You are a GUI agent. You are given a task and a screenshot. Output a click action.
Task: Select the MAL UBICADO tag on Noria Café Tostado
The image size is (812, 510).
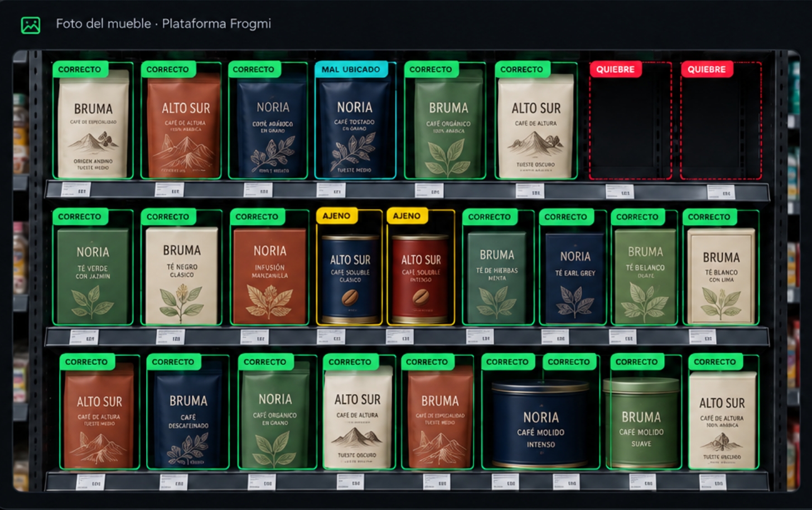point(351,69)
